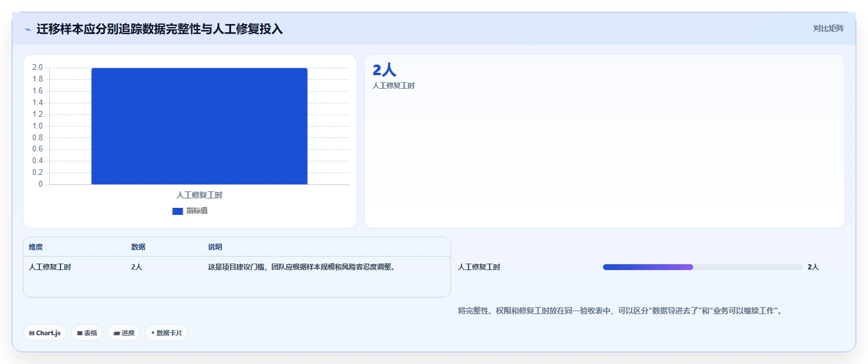Click the 维度 table column header
The height and width of the screenshot is (364, 868).
coord(36,247)
